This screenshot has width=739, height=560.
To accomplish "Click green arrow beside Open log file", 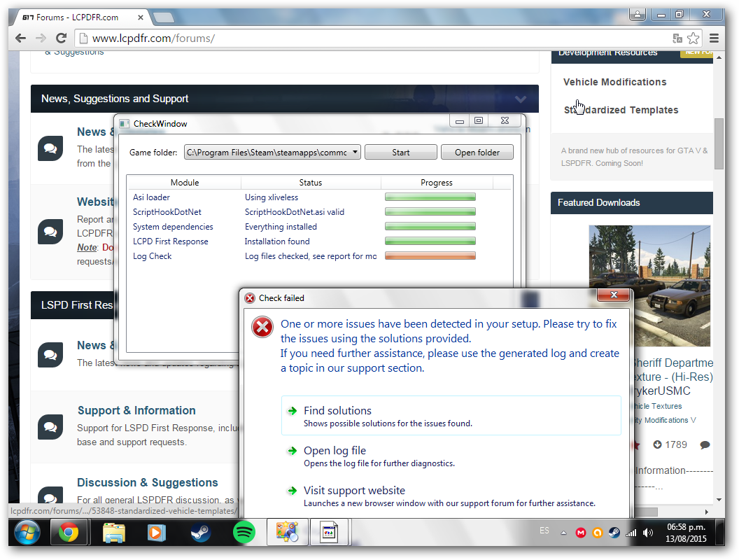I will (293, 451).
